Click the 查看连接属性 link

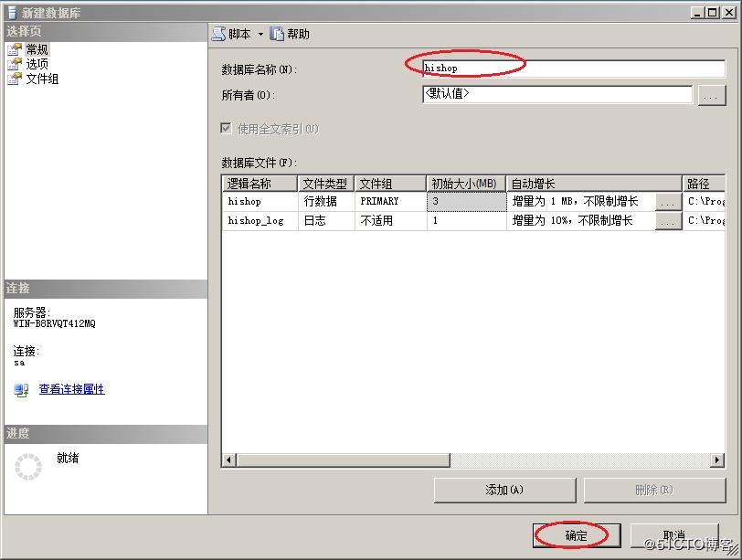(x=71, y=389)
